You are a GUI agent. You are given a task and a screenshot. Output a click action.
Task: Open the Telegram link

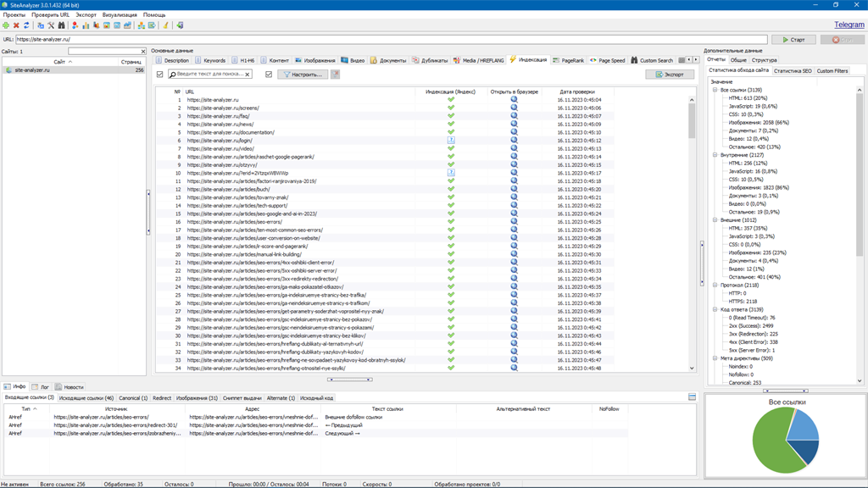click(x=849, y=25)
